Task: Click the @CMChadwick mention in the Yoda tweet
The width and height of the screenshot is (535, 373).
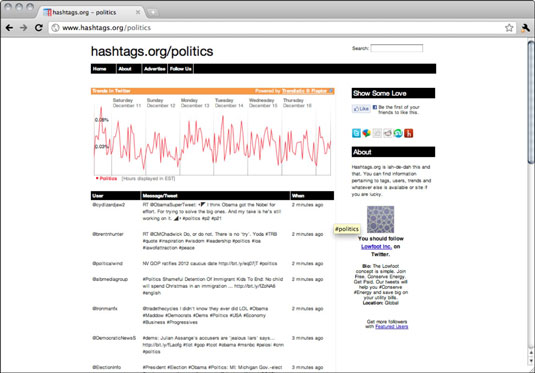Action: (166, 234)
